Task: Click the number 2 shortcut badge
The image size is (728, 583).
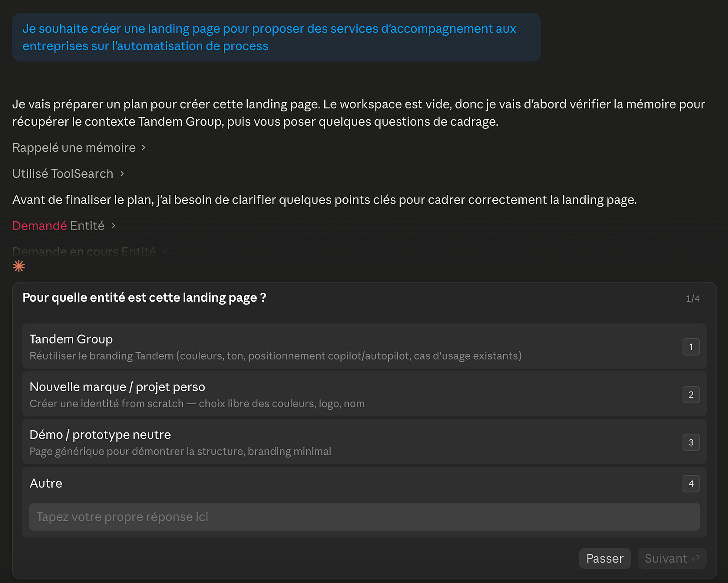Action: [x=691, y=394]
